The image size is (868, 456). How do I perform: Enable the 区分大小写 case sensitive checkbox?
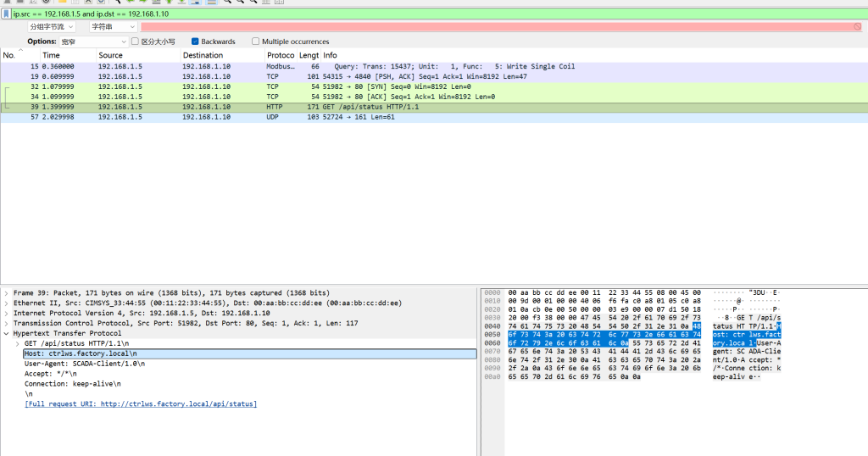point(136,42)
